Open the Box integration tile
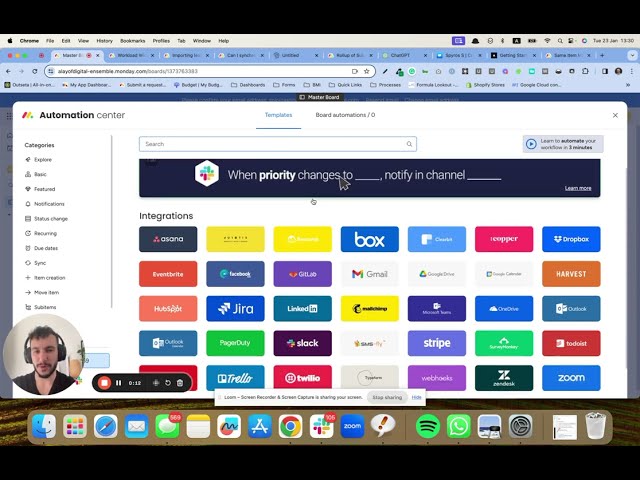The image size is (640, 480). pos(369,239)
